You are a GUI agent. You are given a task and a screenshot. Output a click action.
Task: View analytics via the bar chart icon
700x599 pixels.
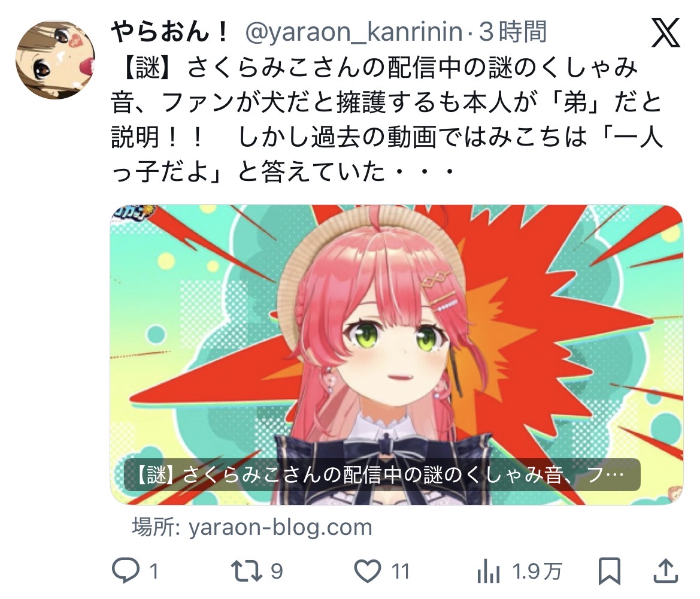(488, 571)
